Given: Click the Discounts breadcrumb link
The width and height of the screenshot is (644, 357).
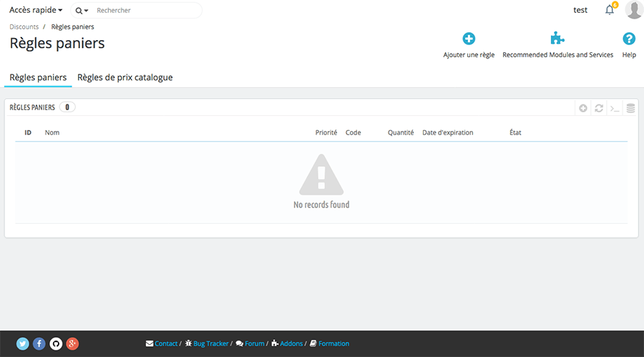Looking at the screenshot, I should pos(24,26).
